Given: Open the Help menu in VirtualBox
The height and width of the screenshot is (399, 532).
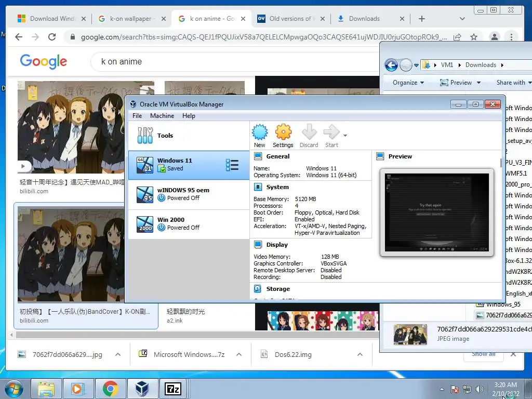Looking at the screenshot, I should (189, 116).
